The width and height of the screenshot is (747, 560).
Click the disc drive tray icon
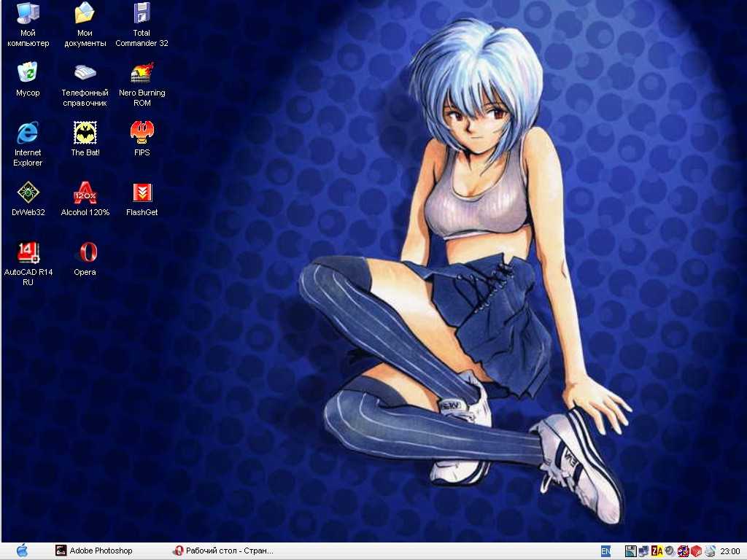pos(710,551)
